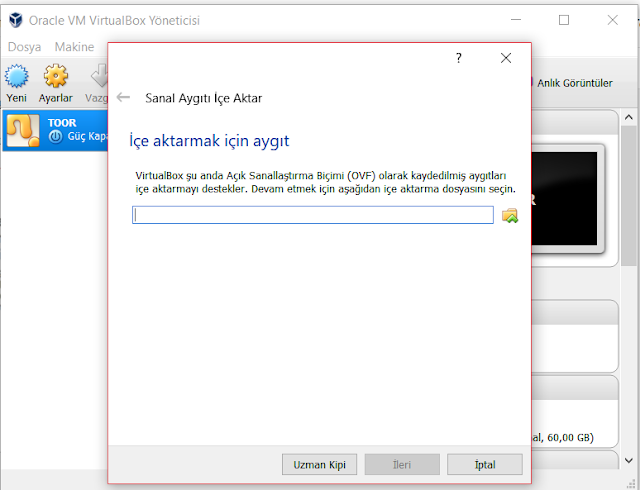Click the help question mark in dialog
The width and height of the screenshot is (640, 490).
(x=459, y=58)
